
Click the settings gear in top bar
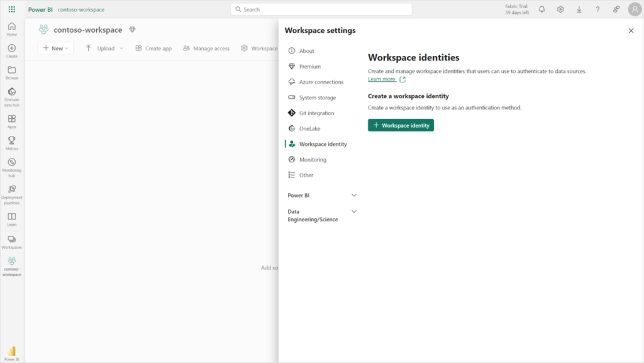coord(560,9)
